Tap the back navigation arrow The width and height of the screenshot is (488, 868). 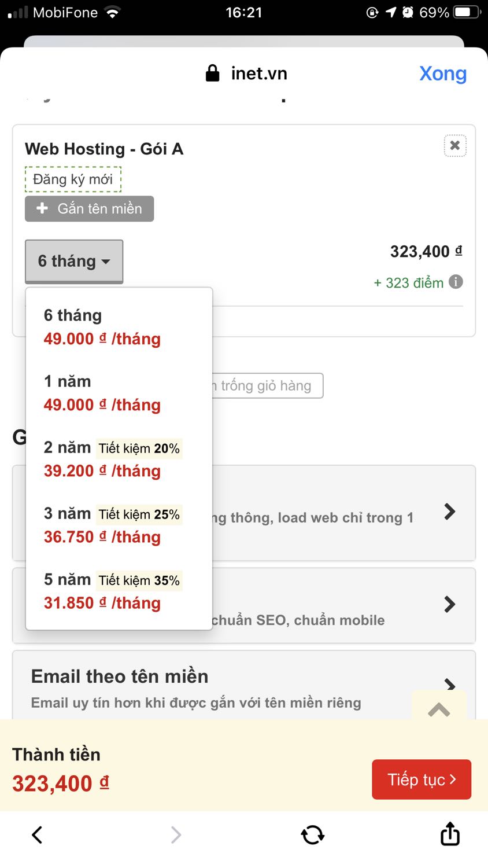point(36,834)
